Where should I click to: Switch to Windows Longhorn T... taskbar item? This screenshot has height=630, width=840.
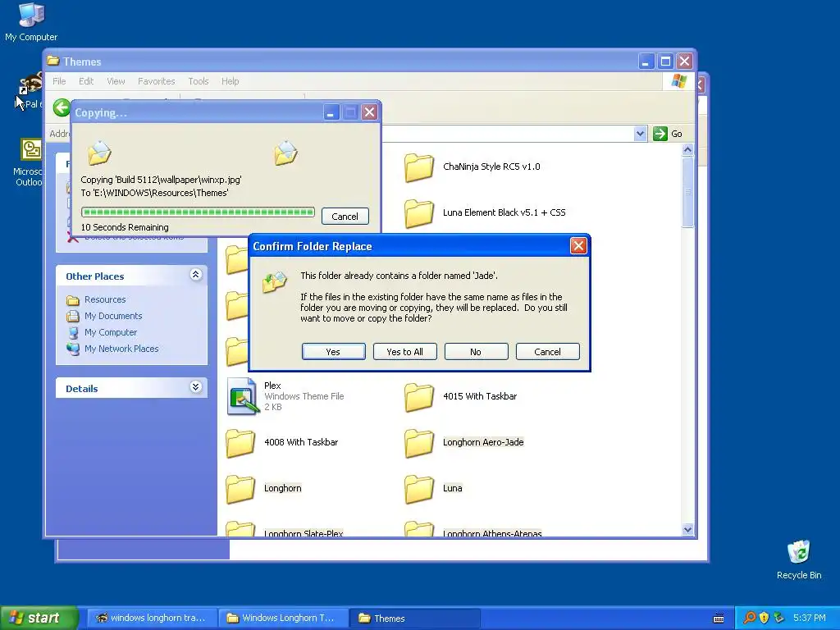[x=282, y=618]
